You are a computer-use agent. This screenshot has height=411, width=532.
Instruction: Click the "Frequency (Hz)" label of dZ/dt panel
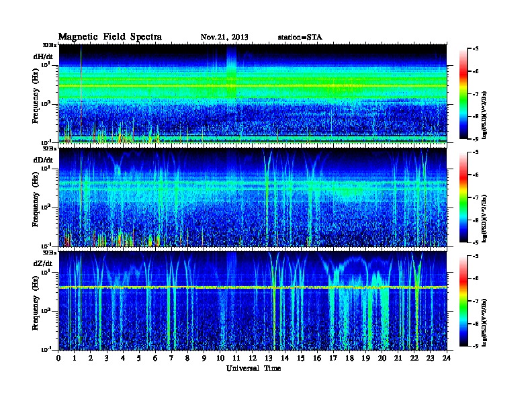(x=36, y=303)
